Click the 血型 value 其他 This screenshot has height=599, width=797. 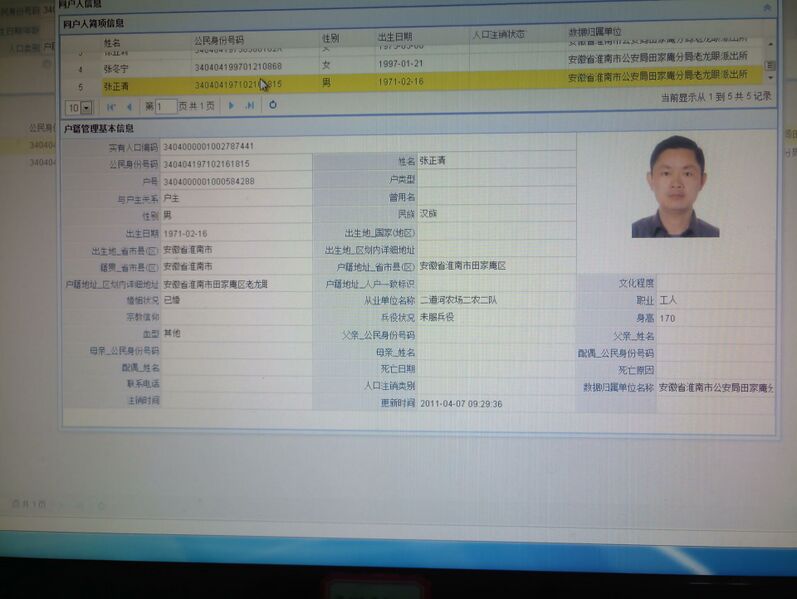click(x=172, y=334)
